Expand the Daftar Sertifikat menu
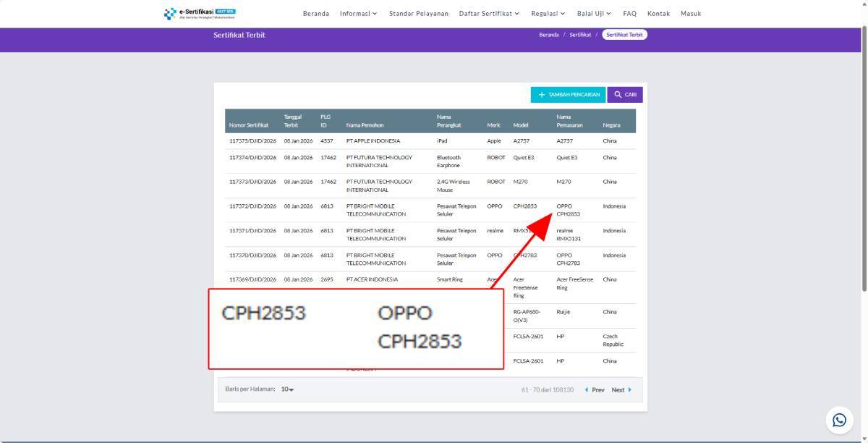The height and width of the screenshot is (443, 868). pos(489,13)
